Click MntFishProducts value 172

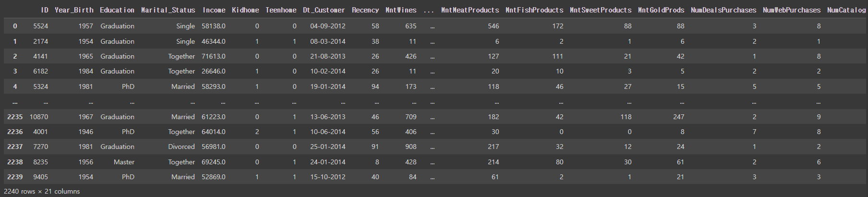[558, 26]
